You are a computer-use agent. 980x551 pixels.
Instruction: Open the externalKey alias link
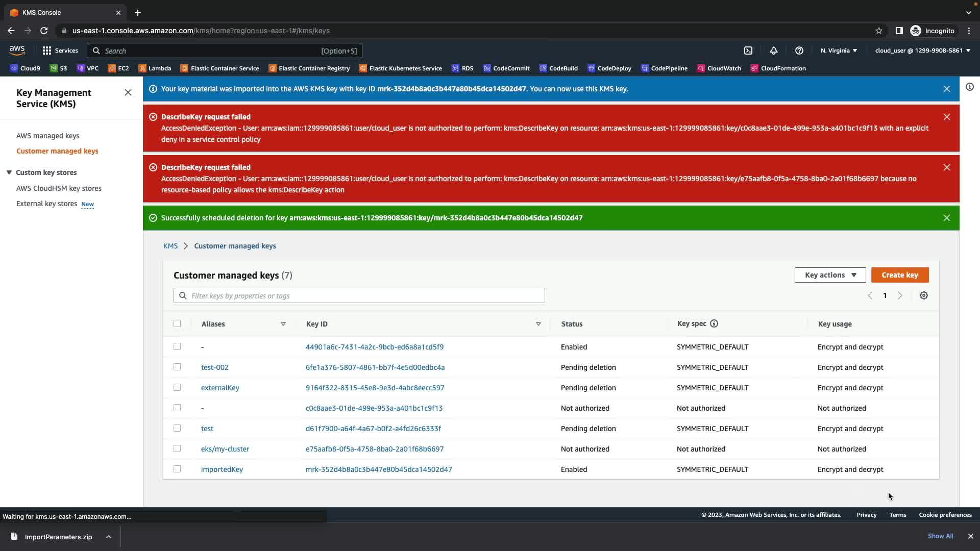(x=220, y=388)
